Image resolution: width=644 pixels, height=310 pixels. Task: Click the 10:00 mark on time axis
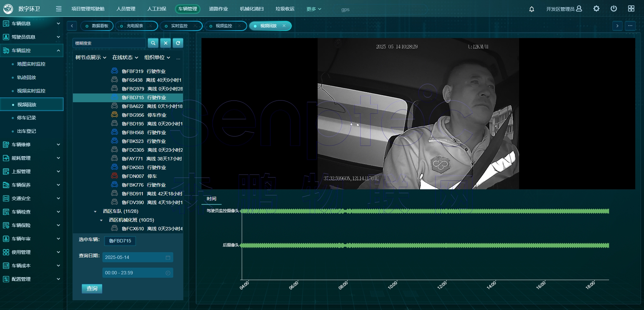point(393,285)
